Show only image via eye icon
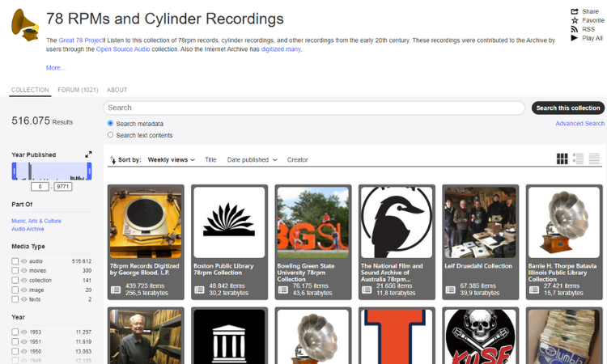 tap(24, 290)
